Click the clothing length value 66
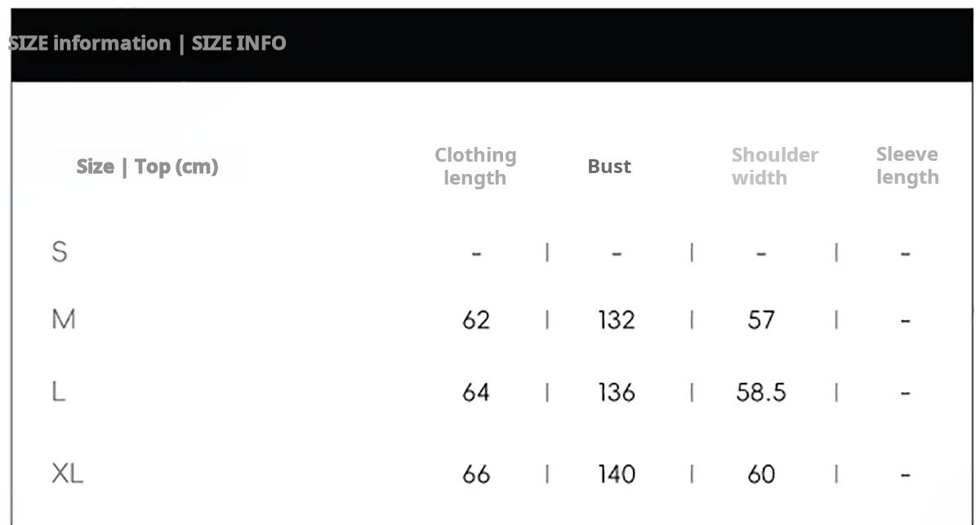Viewport: 980px width, 525px height. pos(476,474)
